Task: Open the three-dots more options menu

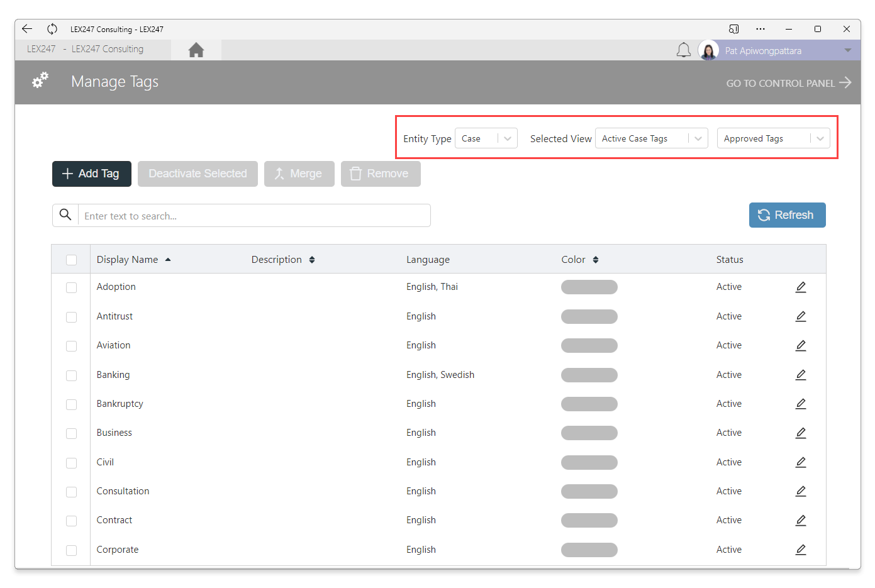Action: (760, 29)
